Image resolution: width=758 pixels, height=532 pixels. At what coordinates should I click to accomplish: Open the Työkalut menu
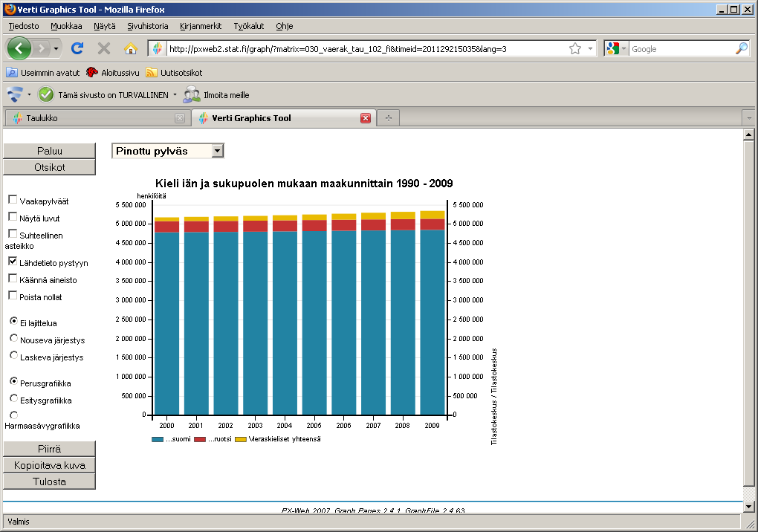pos(248,26)
